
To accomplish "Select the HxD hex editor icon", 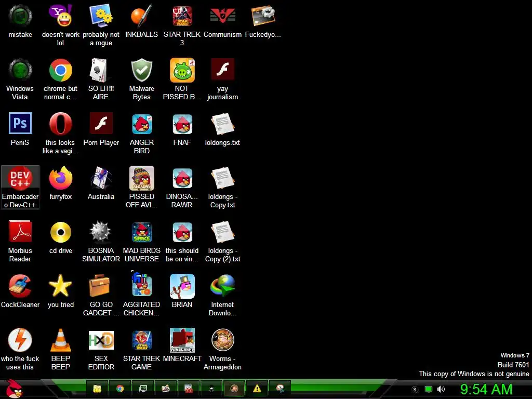I will click(x=101, y=340).
